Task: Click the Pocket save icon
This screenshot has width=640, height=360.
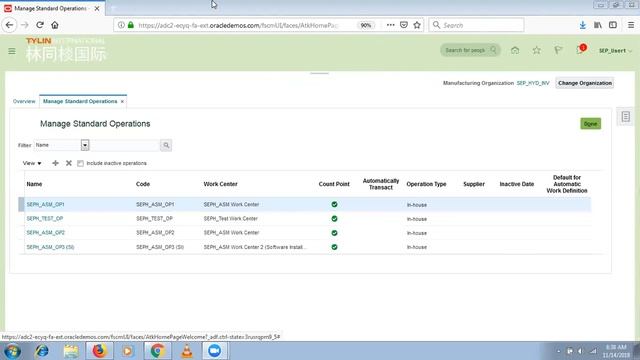Action: [x=404, y=25]
